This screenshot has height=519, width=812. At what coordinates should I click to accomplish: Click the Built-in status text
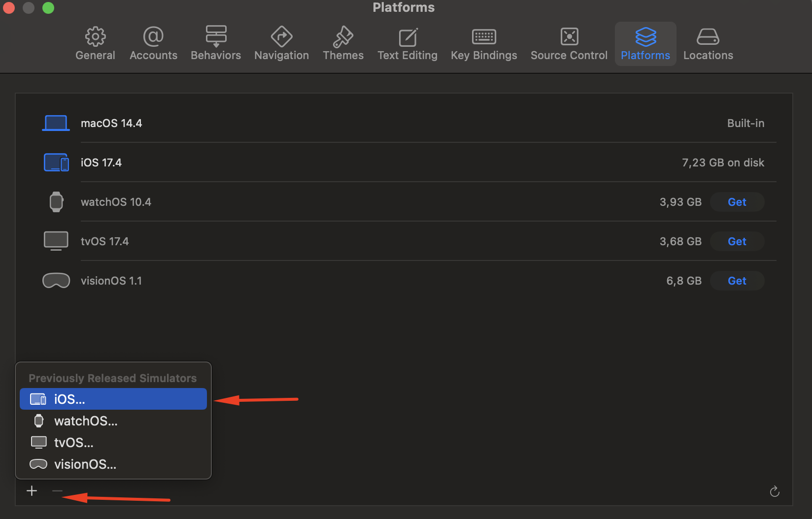[746, 123]
